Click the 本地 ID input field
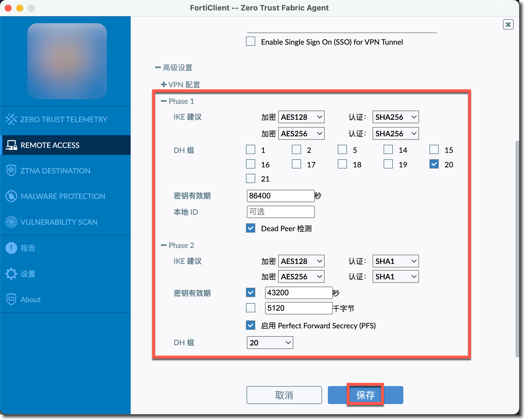 281,212
